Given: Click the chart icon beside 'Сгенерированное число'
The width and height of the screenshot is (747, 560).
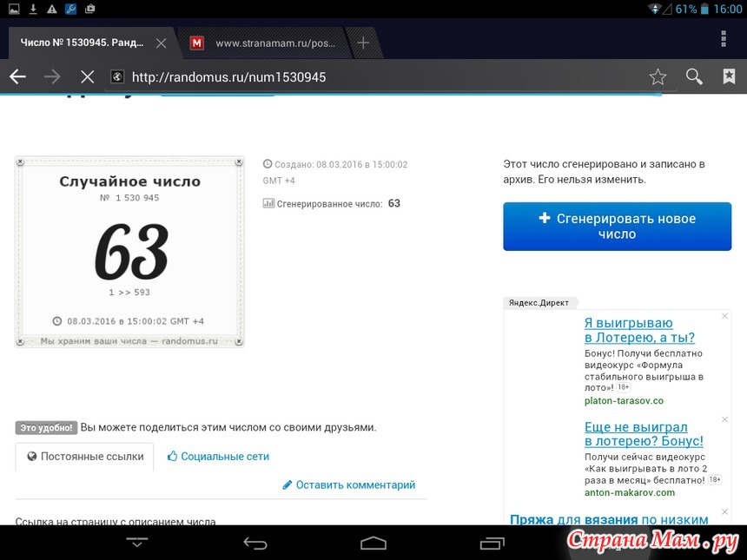Looking at the screenshot, I should (x=268, y=203).
